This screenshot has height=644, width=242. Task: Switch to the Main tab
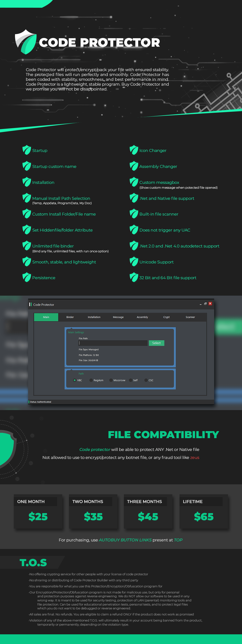tap(46, 317)
